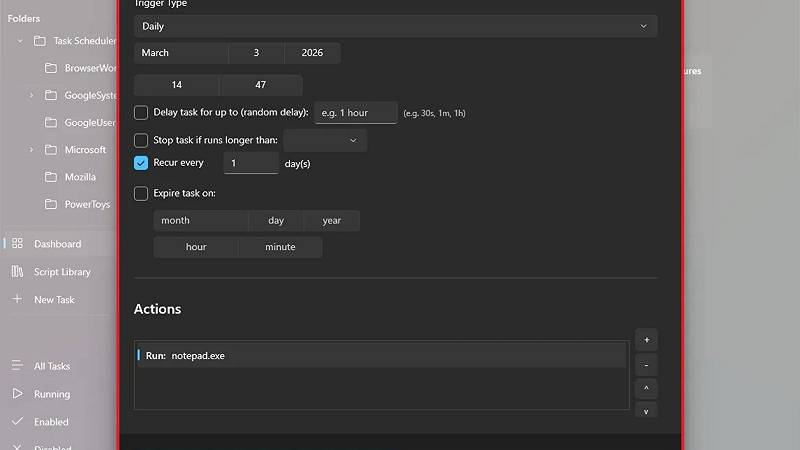Show All Tasks in sidebar
The image size is (800, 450).
point(52,366)
